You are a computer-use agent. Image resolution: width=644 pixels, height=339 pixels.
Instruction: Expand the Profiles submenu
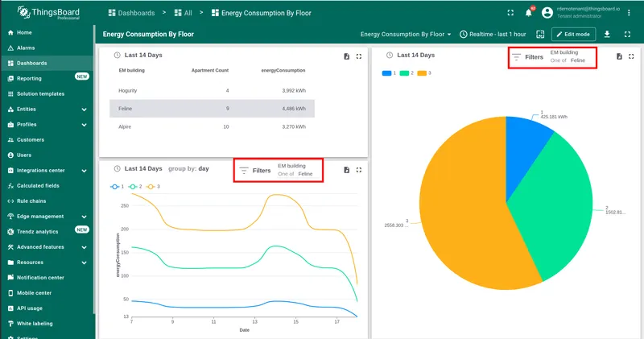tap(84, 125)
